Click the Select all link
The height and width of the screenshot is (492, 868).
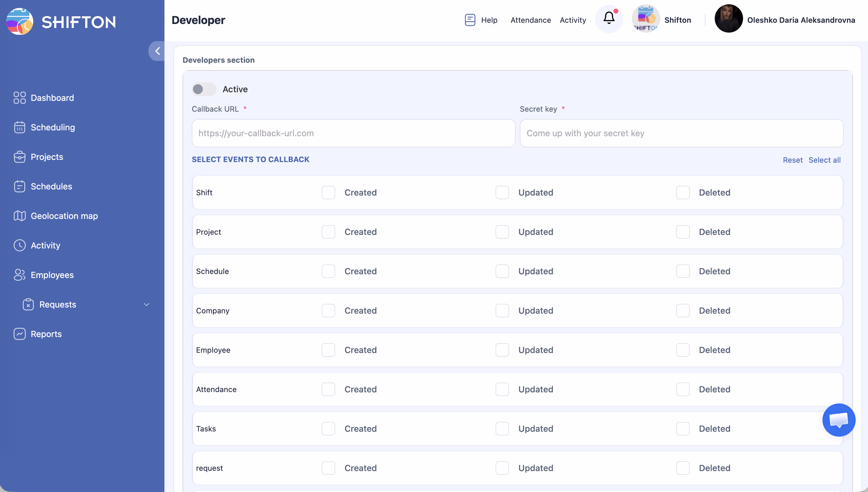(x=824, y=160)
